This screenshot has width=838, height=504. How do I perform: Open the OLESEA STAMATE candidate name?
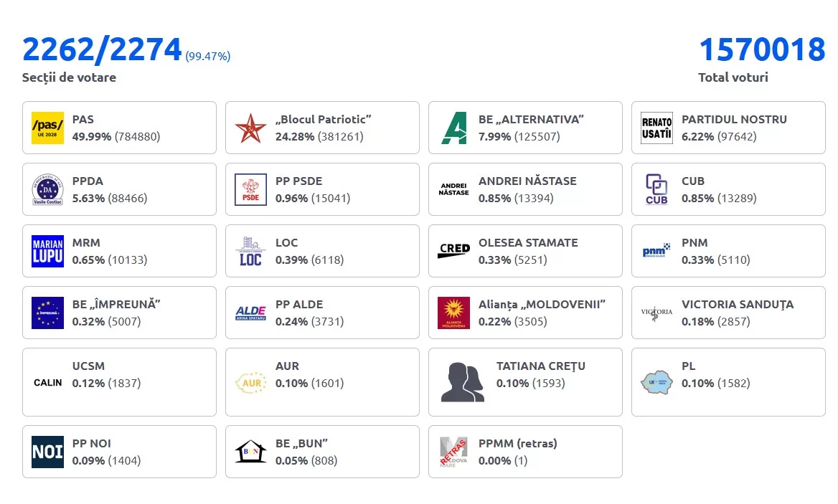[528, 243]
